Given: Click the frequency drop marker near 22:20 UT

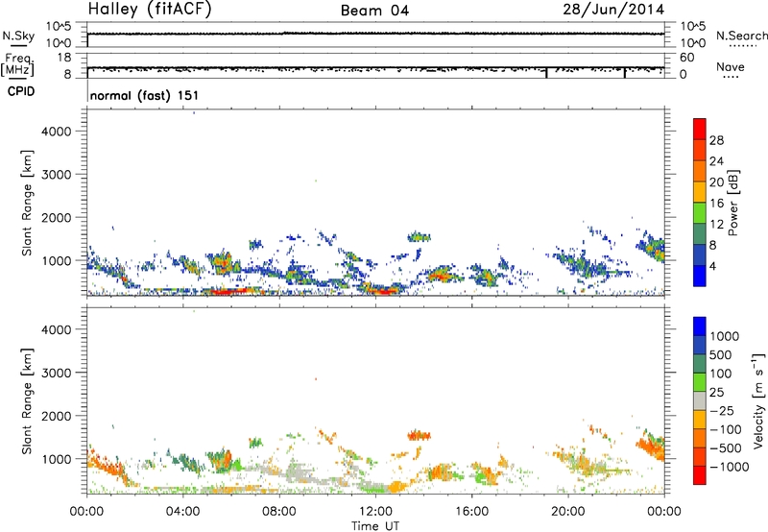Looking at the screenshot, I should click(625, 72).
